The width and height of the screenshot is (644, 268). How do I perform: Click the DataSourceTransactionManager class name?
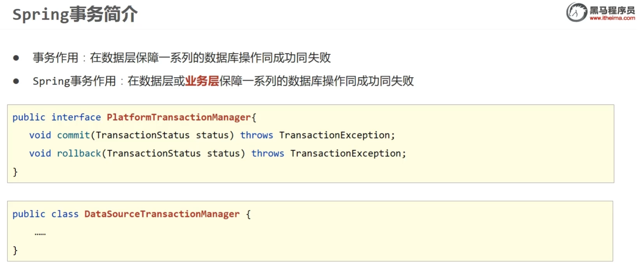click(162, 214)
